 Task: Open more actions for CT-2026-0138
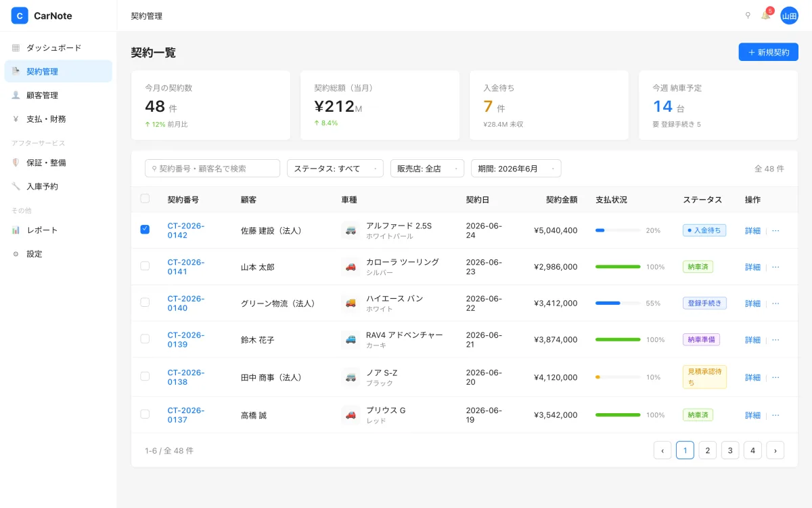[775, 377]
